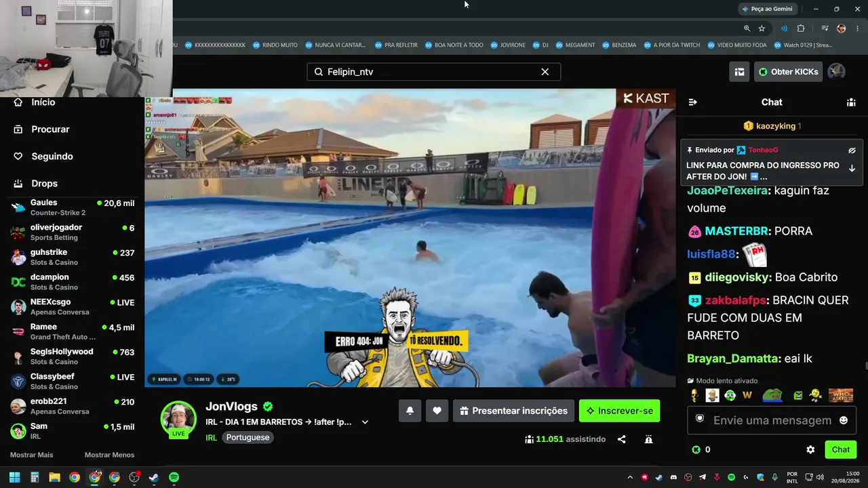Click Ramee's lips avatar icon

point(18,331)
